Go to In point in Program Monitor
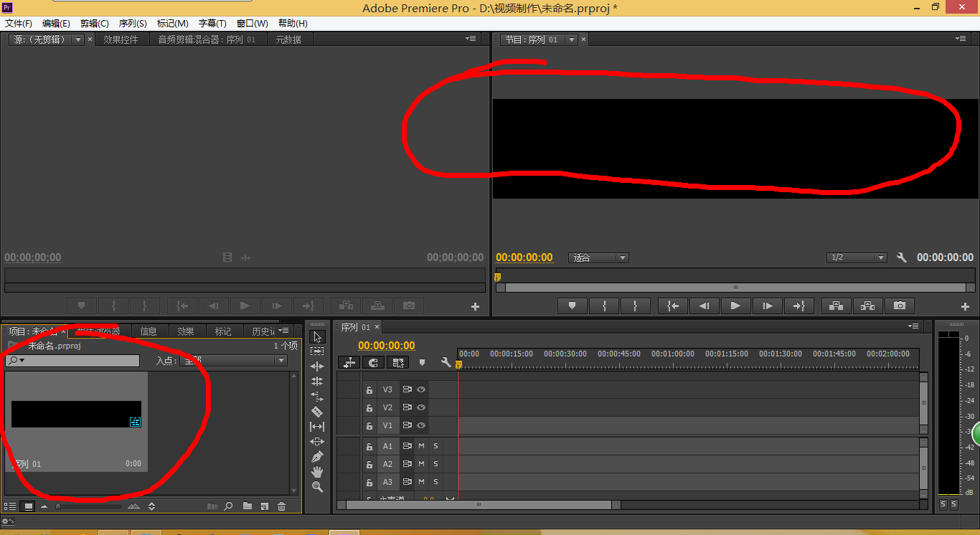Viewport: 980px width, 535px height. (672, 306)
